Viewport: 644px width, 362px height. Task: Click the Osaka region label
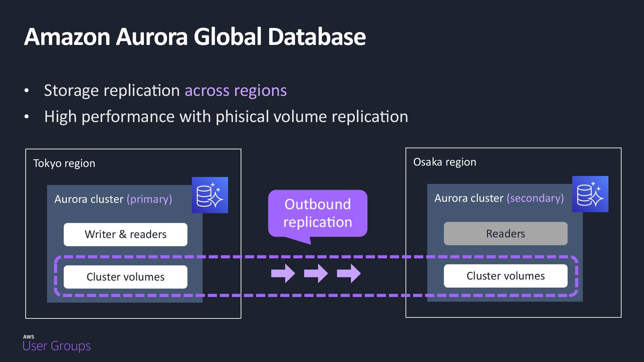pos(444,162)
